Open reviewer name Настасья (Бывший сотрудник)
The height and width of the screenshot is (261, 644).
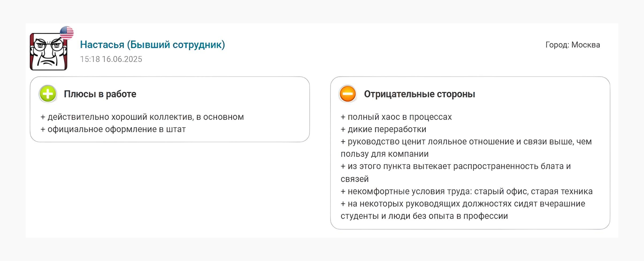153,45
